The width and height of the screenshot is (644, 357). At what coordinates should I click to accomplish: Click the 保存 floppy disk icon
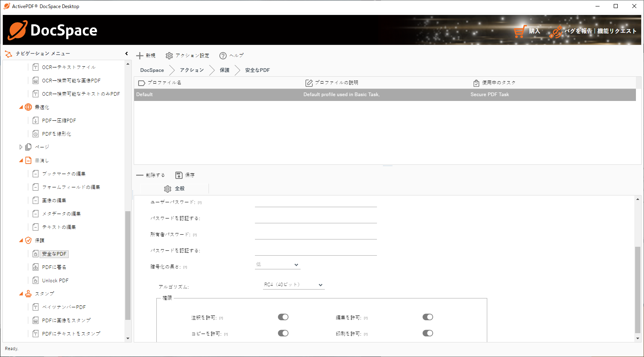click(x=179, y=175)
